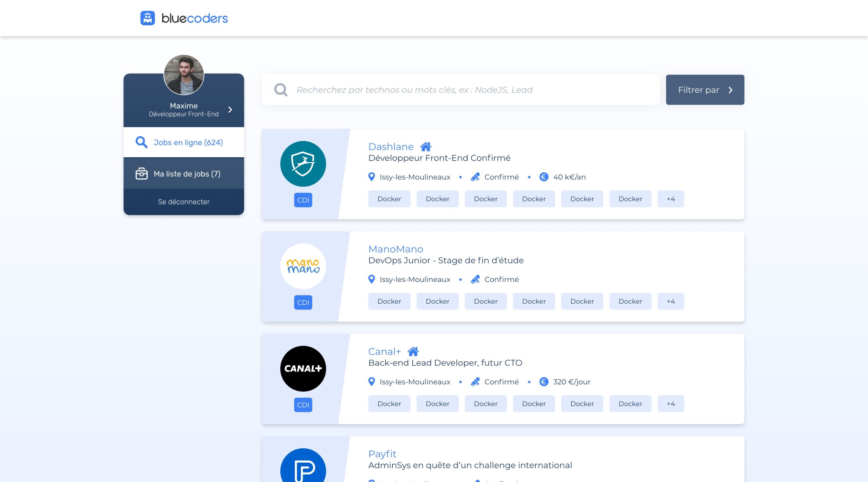Click the Dashlane company logo

[303, 164]
